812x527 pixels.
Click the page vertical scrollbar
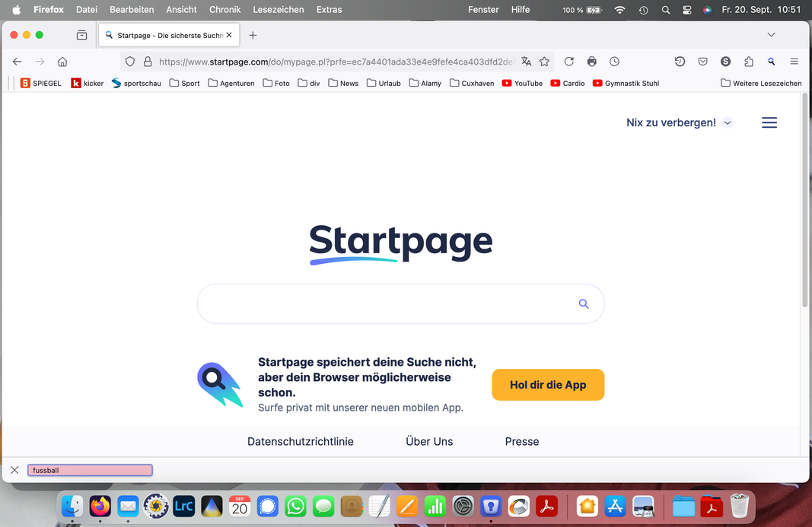coord(804,201)
